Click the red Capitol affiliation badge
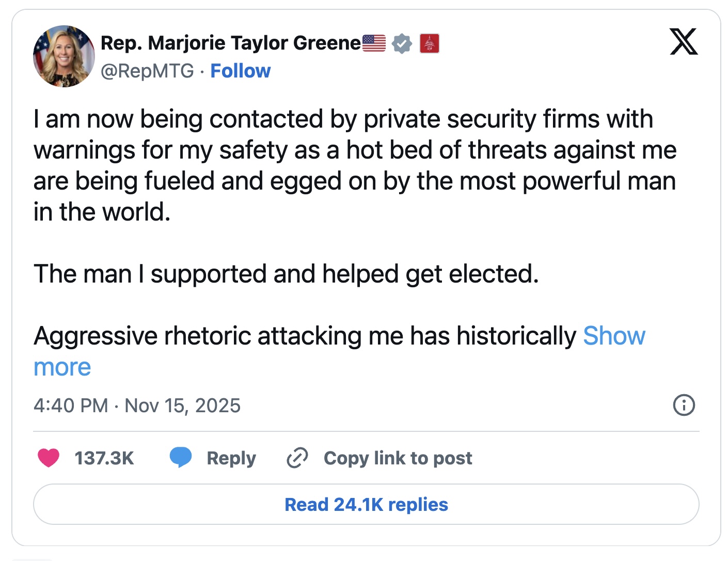Image resolution: width=728 pixels, height=561 pixels. coord(429,43)
